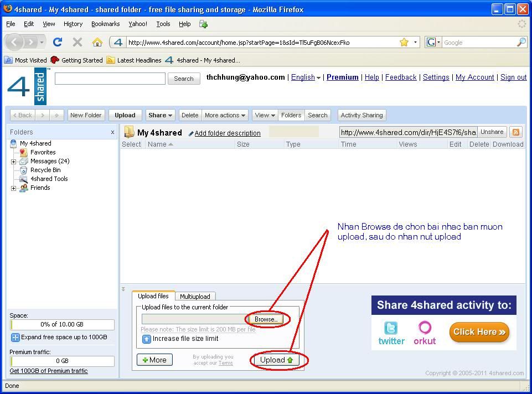Expand the Friends tree node
This screenshot has height=394, width=532.
click(x=14, y=188)
